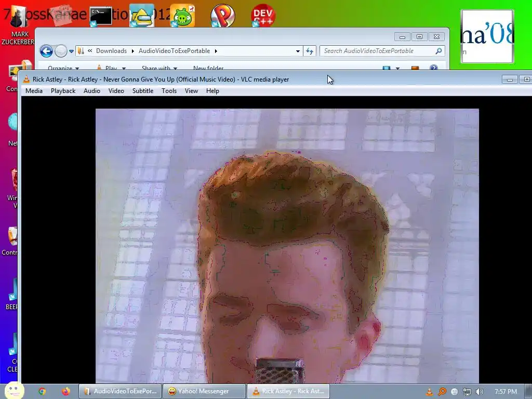Click the folder icon in Explorer address bar
The image size is (532, 399).
click(x=81, y=51)
